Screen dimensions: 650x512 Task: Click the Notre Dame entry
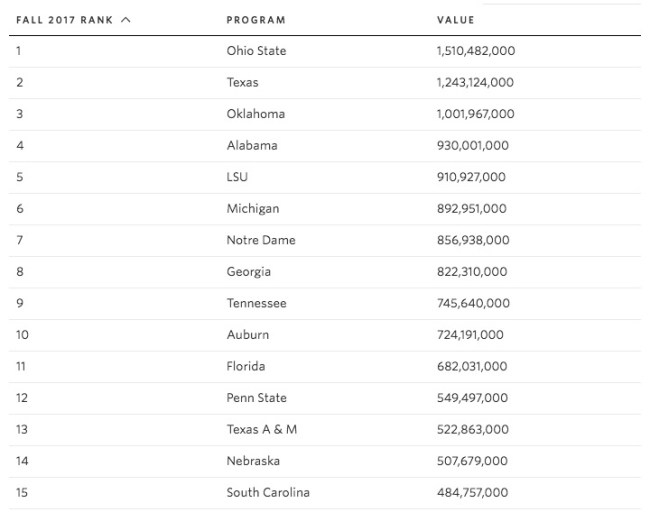(x=261, y=240)
